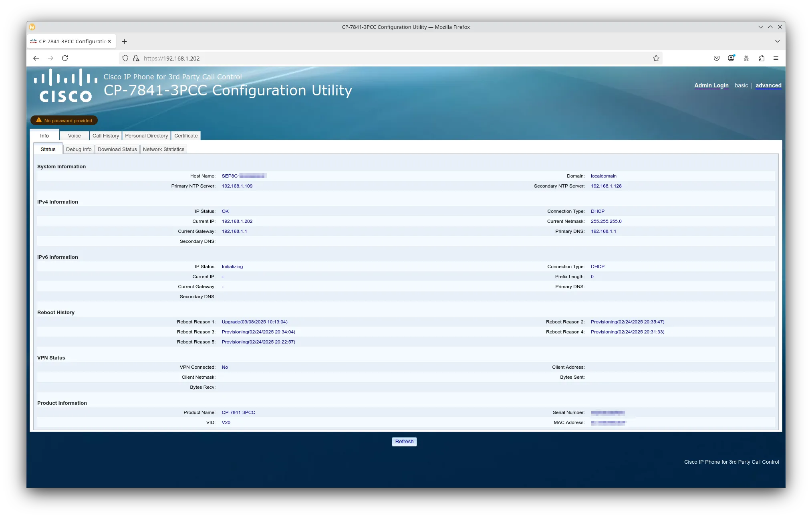
Task: Click Prefix Length value 0
Action: (x=592, y=277)
